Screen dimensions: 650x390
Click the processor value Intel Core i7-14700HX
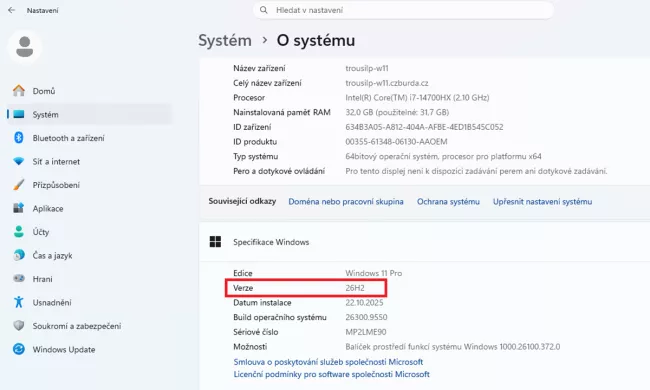[417, 97]
